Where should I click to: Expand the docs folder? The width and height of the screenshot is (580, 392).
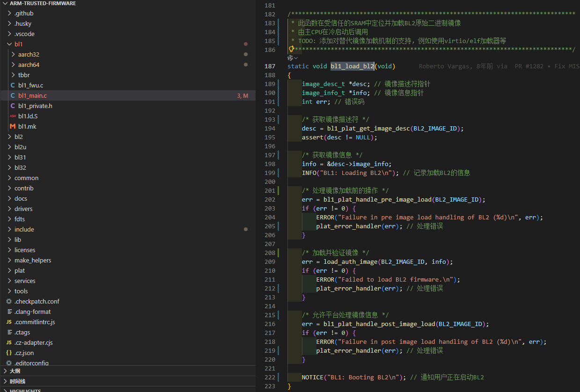pyautogui.click(x=10, y=198)
